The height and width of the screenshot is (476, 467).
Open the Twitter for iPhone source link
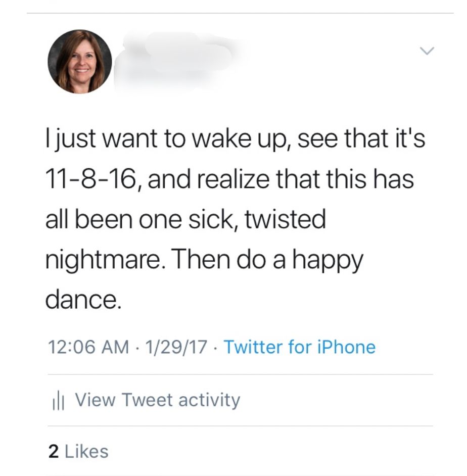click(299, 347)
